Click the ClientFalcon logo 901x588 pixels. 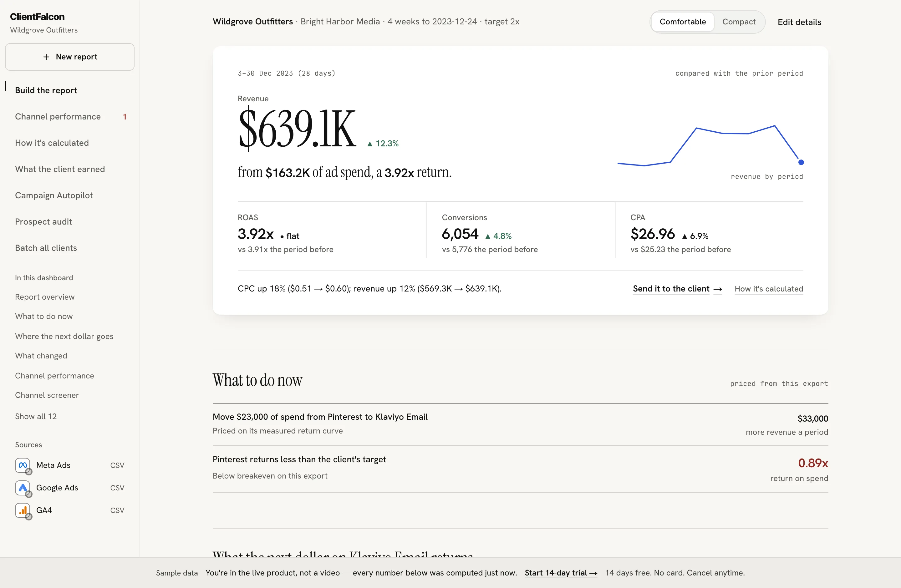(37, 17)
